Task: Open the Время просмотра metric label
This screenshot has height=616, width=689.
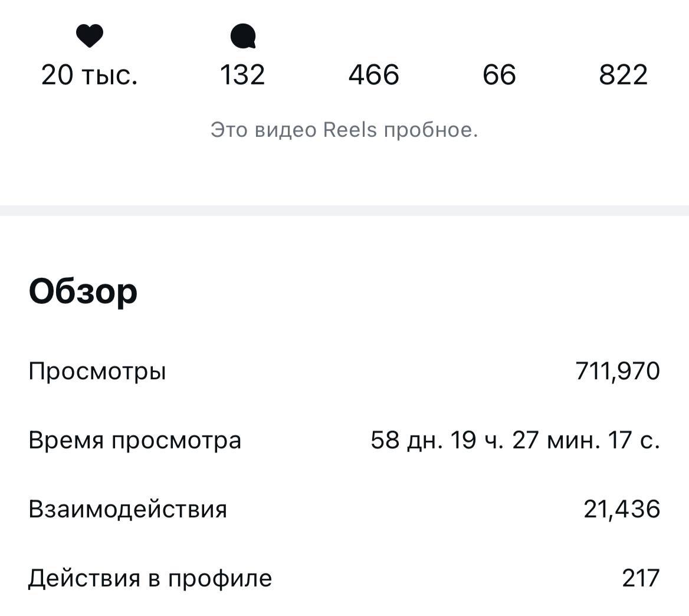Action: tap(135, 440)
